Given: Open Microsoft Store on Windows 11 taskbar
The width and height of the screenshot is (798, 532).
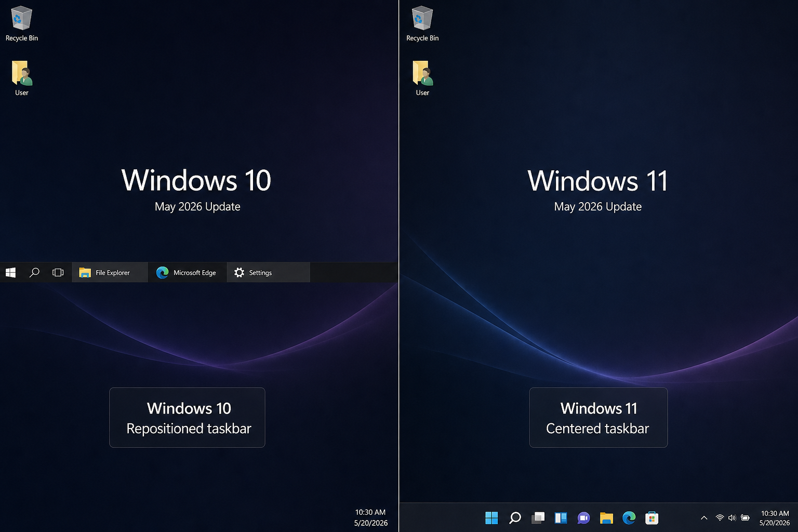Looking at the screenshot, I should point(652,517).
